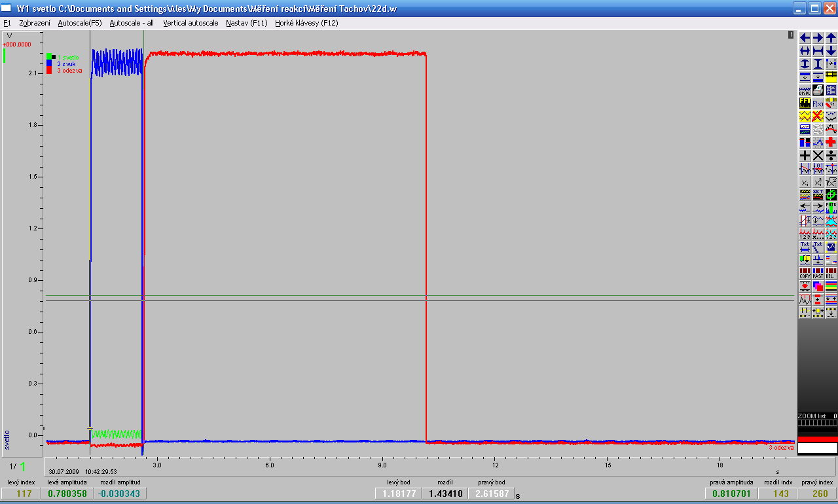Click the red cross icon
Viewport: 838px width, 504px height.
pos(831,142)
